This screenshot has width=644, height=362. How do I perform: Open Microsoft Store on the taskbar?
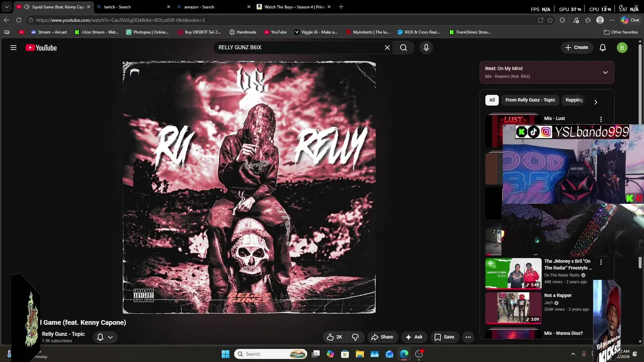tap(345, 354)
